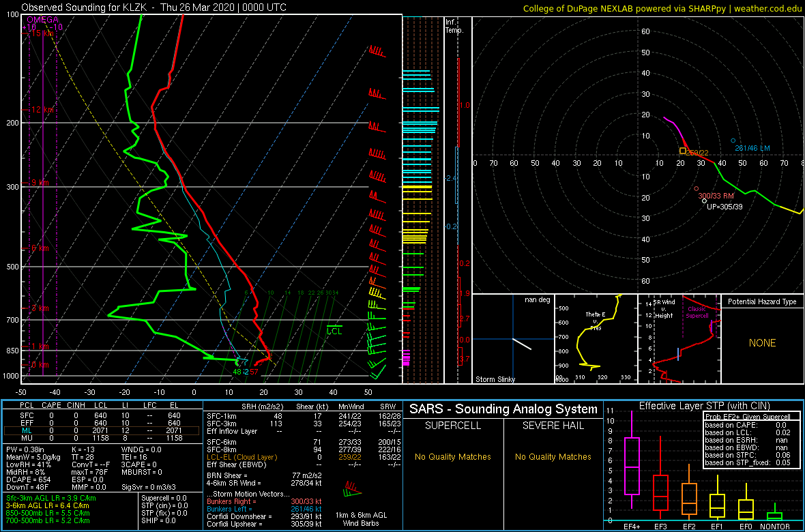805x532 pixels.
Task: Click the weather.cod.edu credit text
Action: tap(769, 8)
